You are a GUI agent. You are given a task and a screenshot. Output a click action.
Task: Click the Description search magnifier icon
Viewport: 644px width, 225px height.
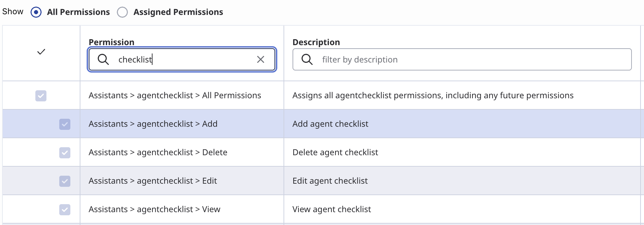click(x=307, y=60)
